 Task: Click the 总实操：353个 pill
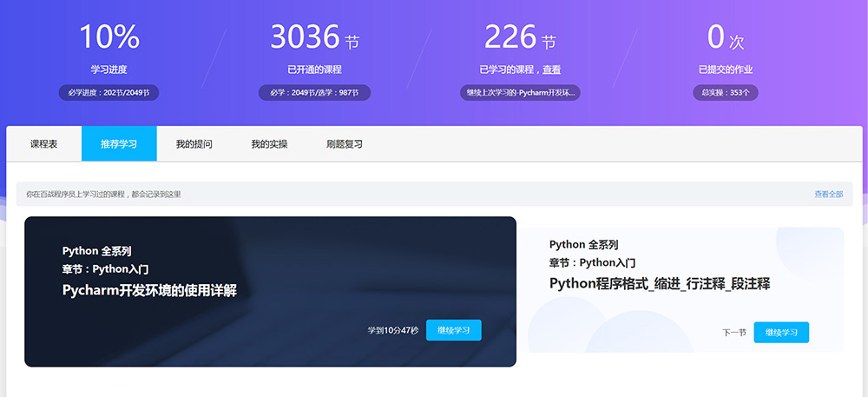tap(725, 92)
